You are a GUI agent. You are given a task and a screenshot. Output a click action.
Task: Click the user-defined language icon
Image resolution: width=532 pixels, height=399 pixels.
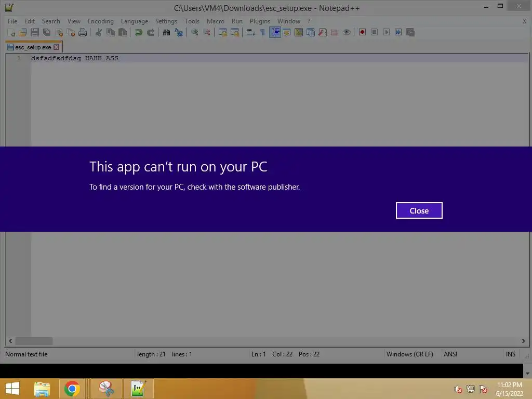coord(287,32)
